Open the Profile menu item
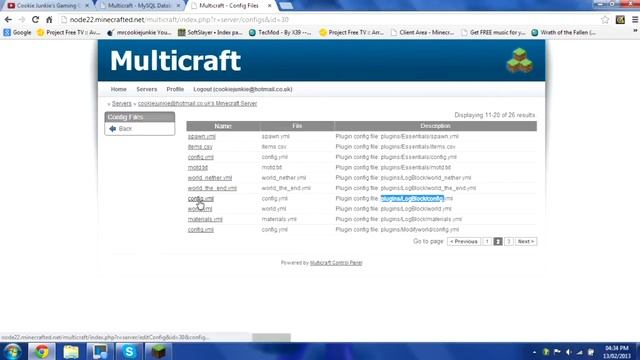 tap(175, 89)
